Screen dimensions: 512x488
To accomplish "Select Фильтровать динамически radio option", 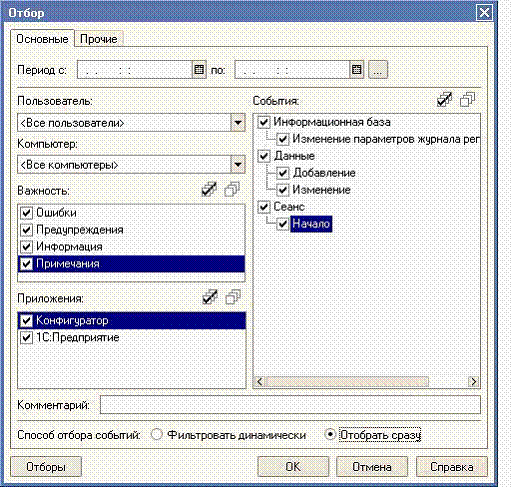I will [x=157, y=434].
